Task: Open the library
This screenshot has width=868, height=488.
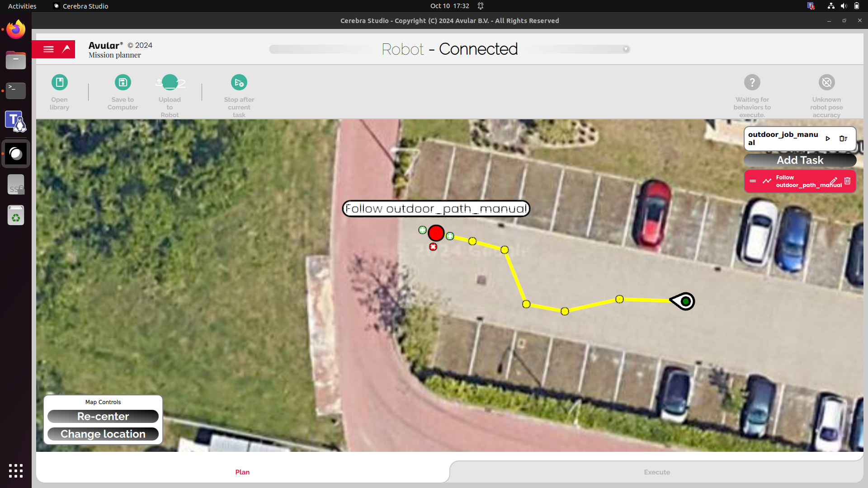Action: click(x=59, y=83)
